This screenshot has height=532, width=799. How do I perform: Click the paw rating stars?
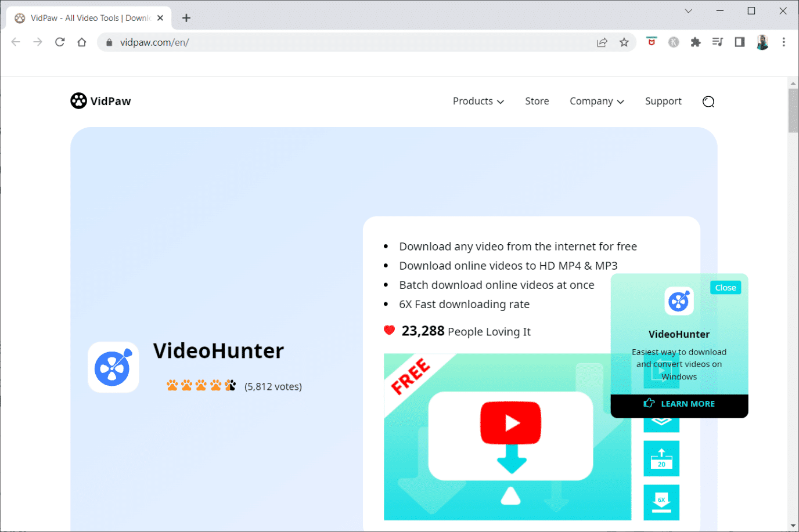point(201,385)
